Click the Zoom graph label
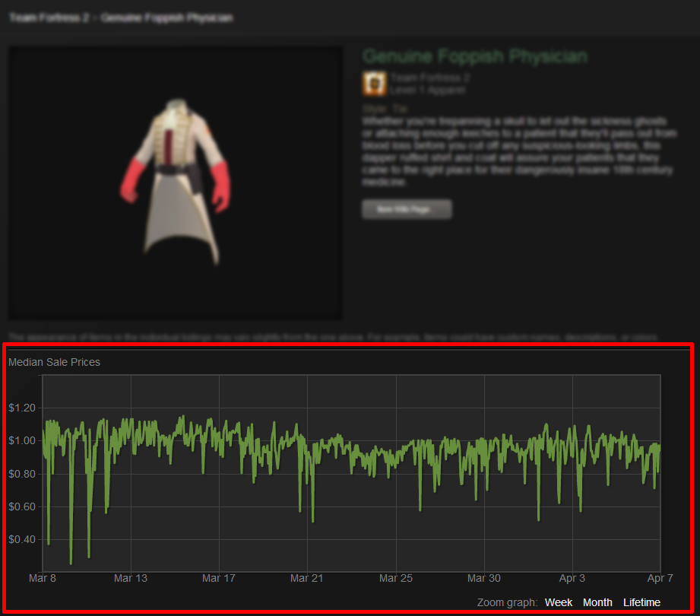Screen dimensions: 700x616 (x=507, y=602)
